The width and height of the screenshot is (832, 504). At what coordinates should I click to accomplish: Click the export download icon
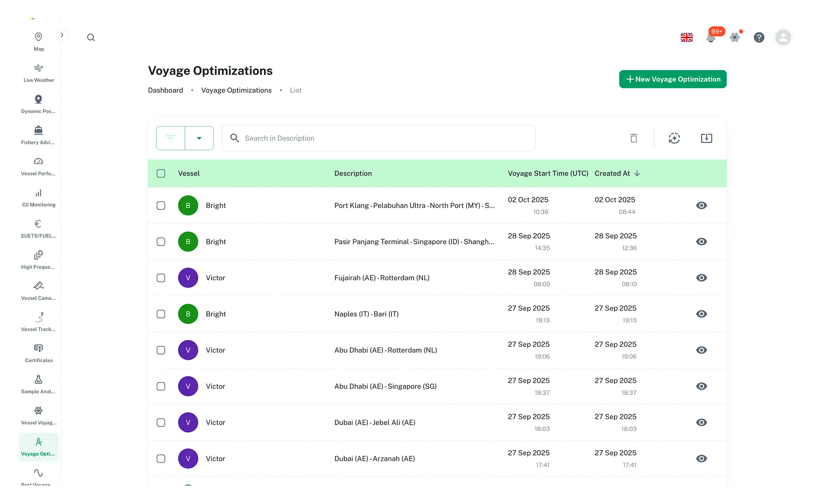pos(706,138)
